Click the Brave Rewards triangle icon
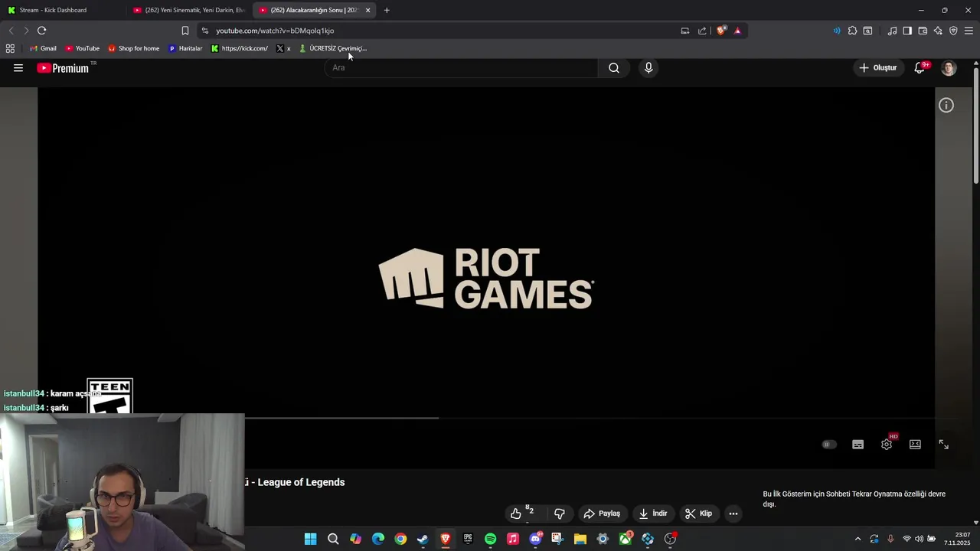The image size is (980, 551). (737, 31)
